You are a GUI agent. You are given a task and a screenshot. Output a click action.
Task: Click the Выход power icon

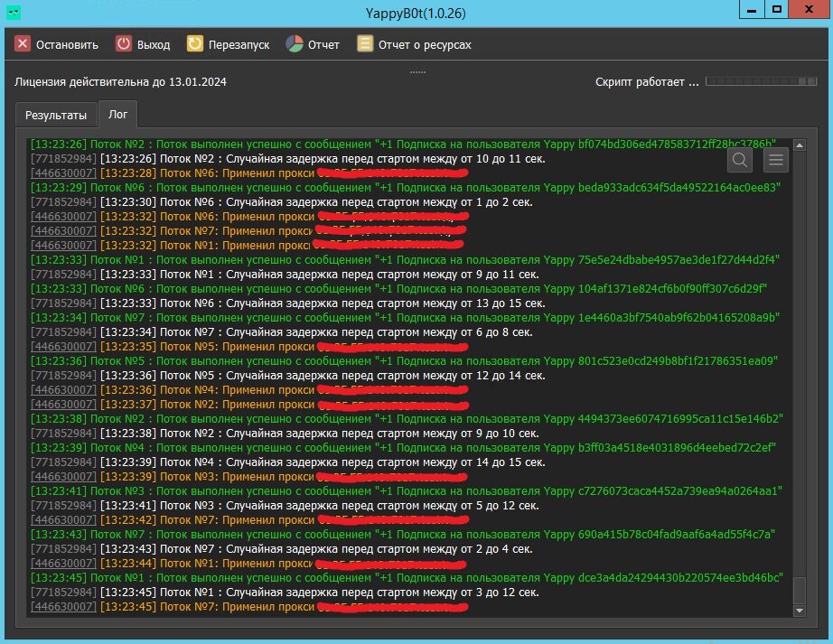[x=123, y=44]
